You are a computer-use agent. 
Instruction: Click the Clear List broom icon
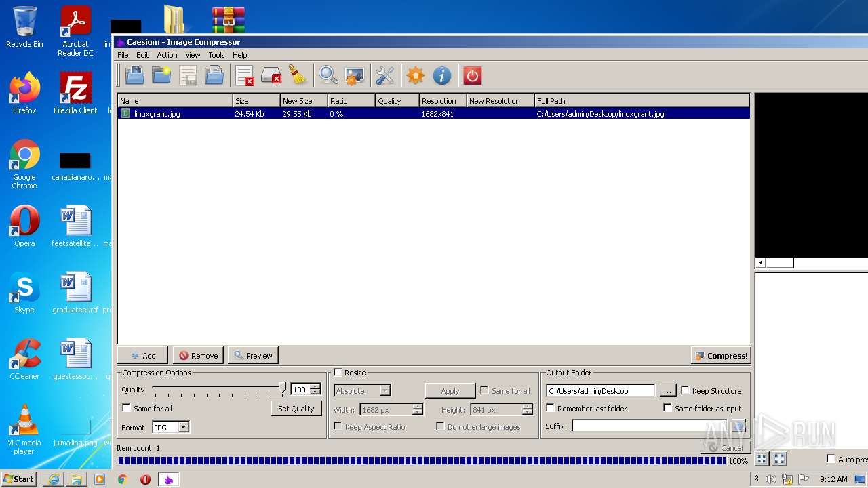point(298,75)
